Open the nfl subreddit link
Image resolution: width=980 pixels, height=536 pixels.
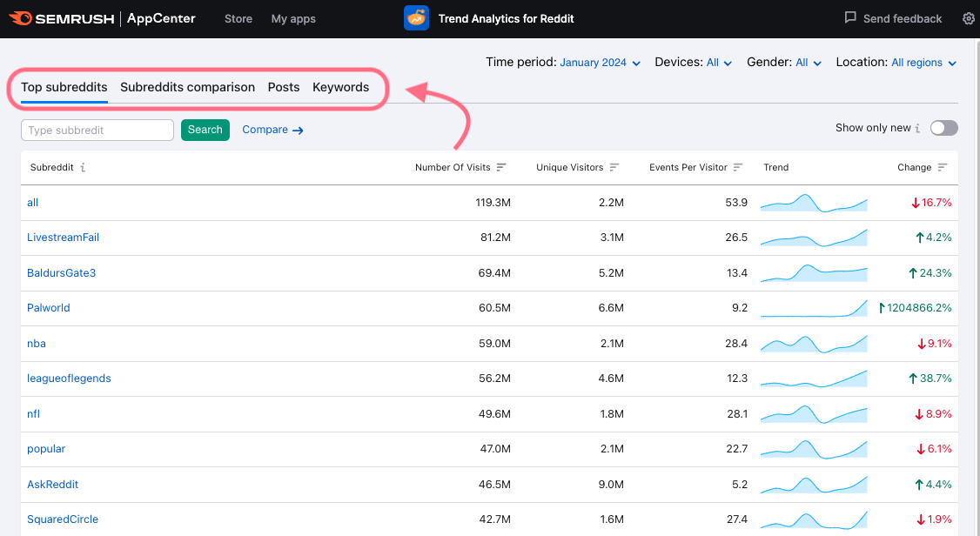tap(34, 413)
